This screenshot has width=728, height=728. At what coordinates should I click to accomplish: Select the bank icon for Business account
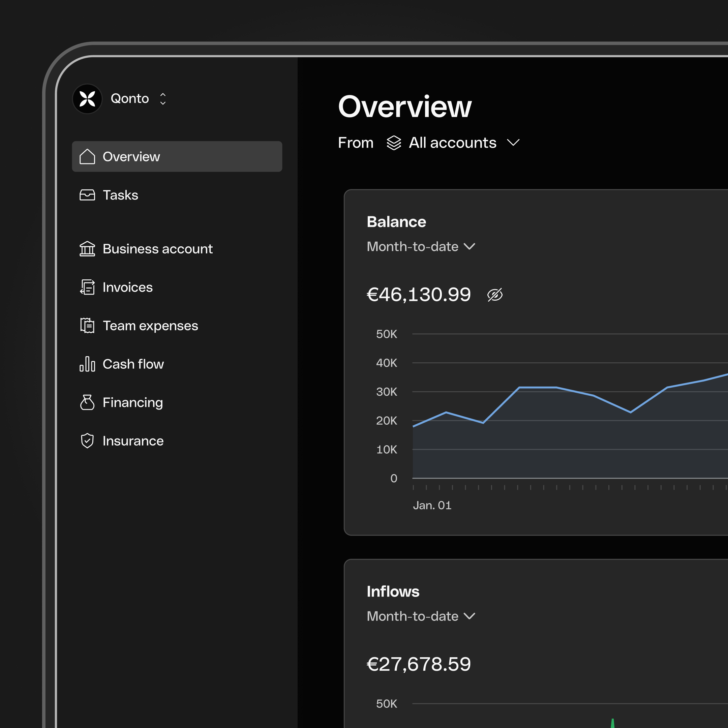pyautogui.click(x=87, y=249)
